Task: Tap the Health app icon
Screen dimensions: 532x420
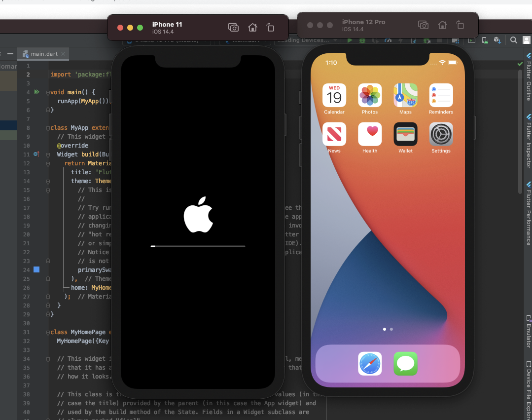Action: point(370,134)
